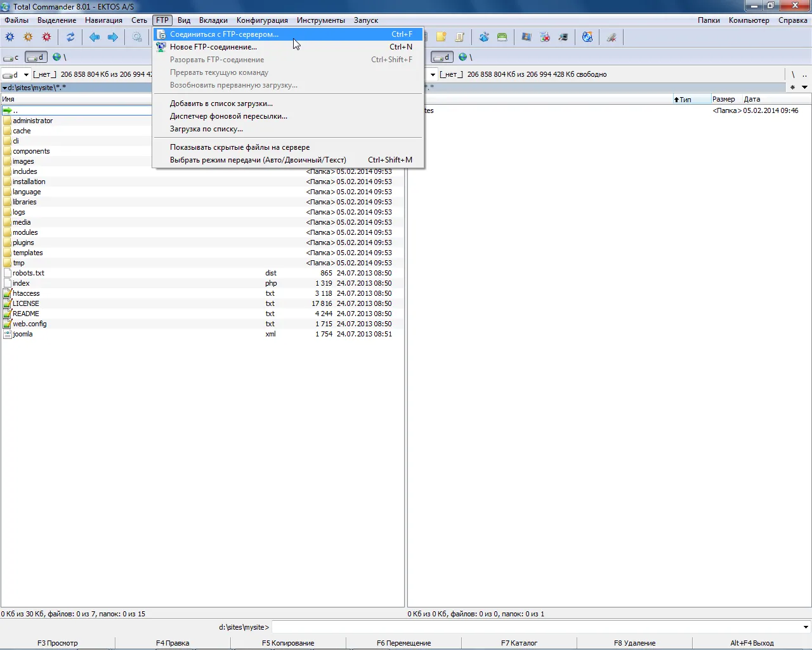Select drive d in left drive bar
The image size is (812, 650).
[x=36, y=57]
